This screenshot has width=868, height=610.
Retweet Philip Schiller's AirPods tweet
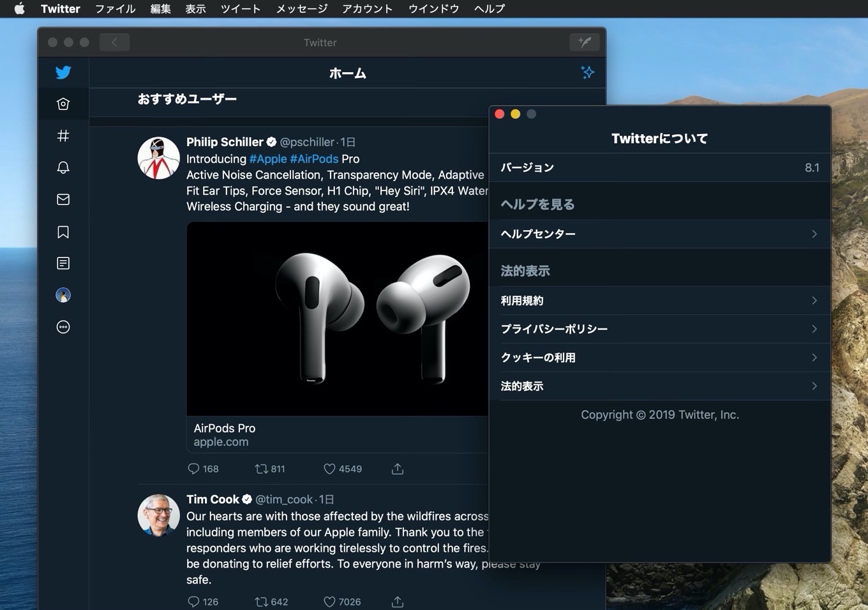click(x=261, y=469)
